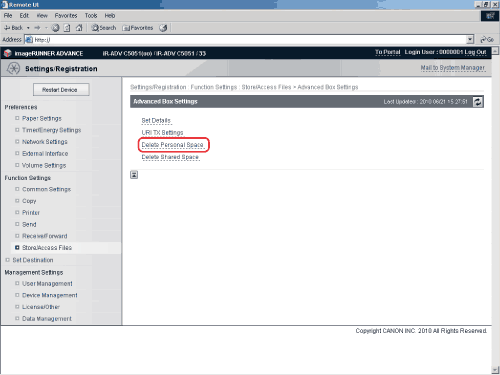The width and height of the screenshot is (500, 375).
Task: Click the scroll down arrow of page scrollbar
Action: [495, 370]
